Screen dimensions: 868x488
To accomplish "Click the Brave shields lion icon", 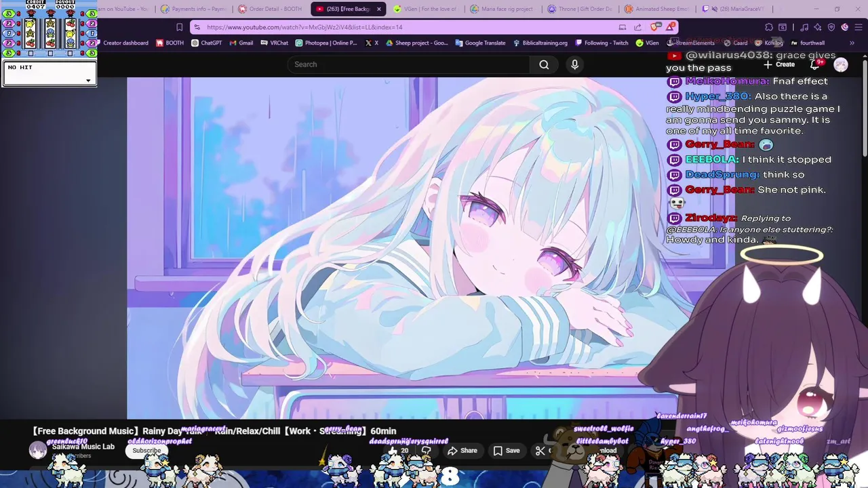I will [x=655, y=27].
